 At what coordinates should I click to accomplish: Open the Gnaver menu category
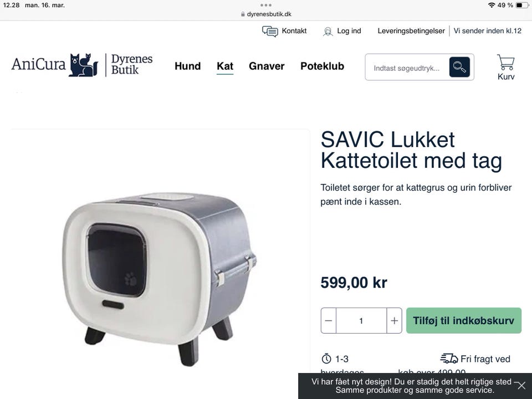[267, 66]
